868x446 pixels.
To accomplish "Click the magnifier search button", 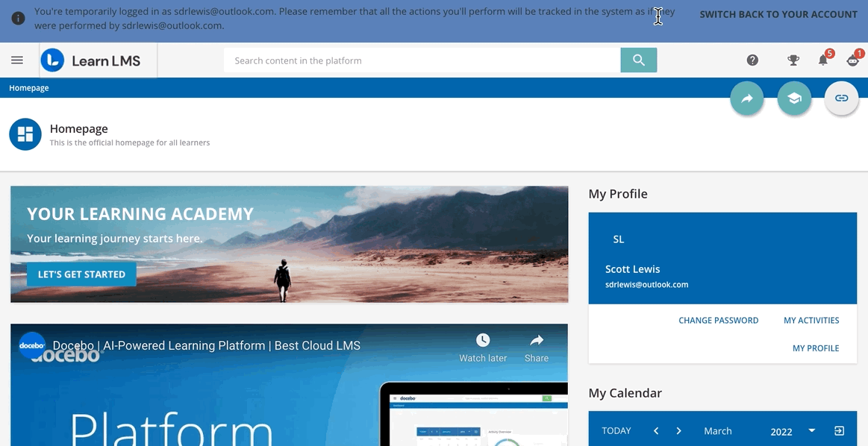I will [638, 60].
